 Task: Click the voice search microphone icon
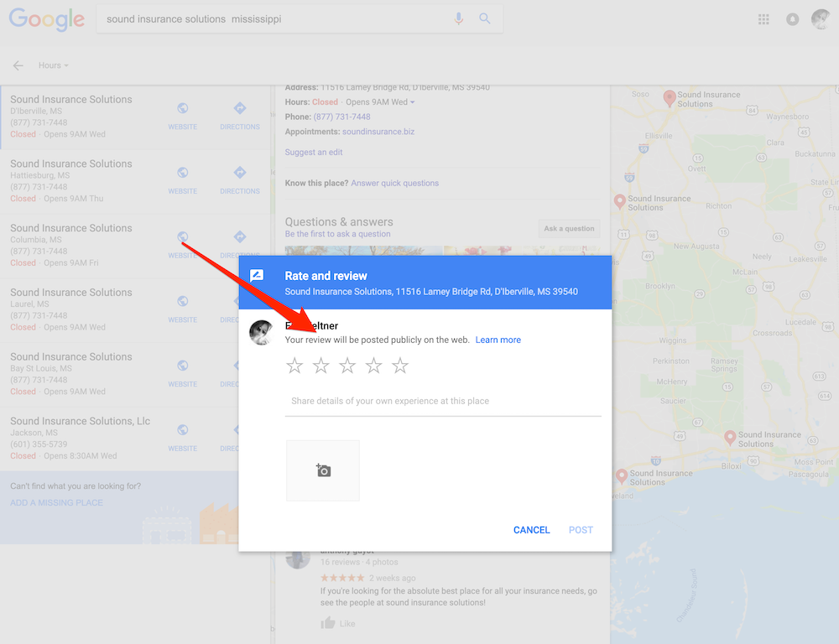click(x=459, y=18)
